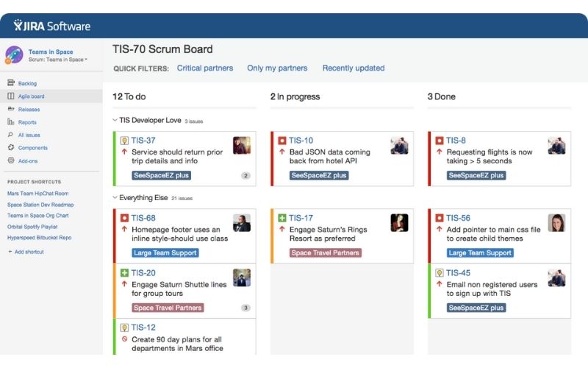The image size is (588, 368).
Task: Collapse the TIS Developer Love swimlane
Action: [115, 120]
